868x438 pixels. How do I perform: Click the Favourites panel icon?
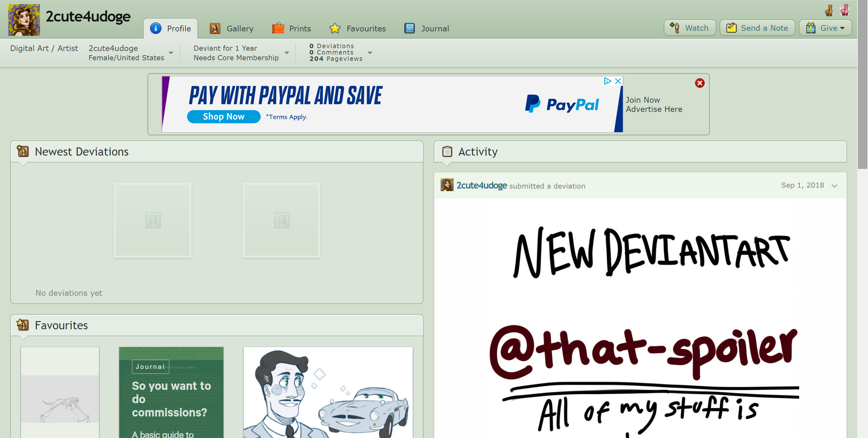point(23,325)
